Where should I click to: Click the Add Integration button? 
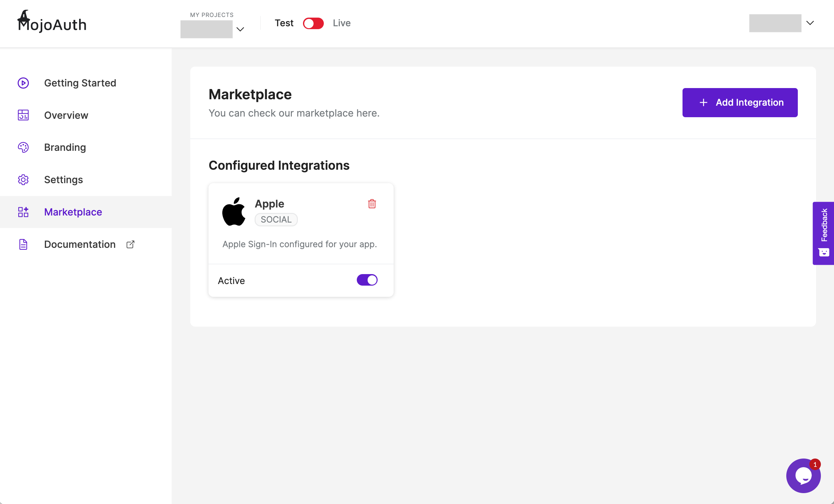pos(740,102)
